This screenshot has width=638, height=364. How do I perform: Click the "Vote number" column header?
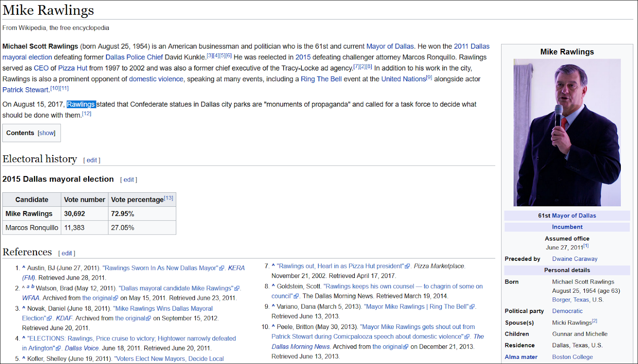pos(85,200)
